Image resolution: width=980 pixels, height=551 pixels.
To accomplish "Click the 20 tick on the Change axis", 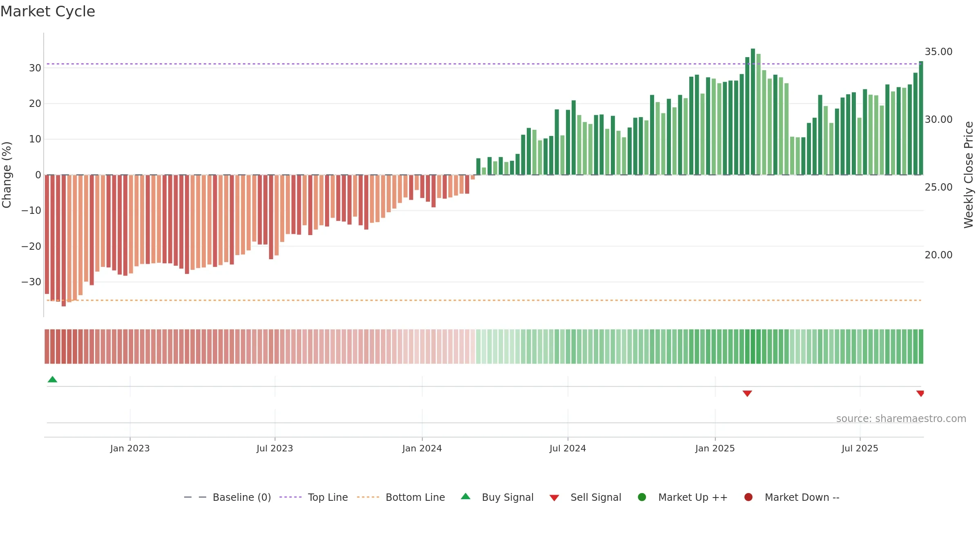I will (35, 104).
